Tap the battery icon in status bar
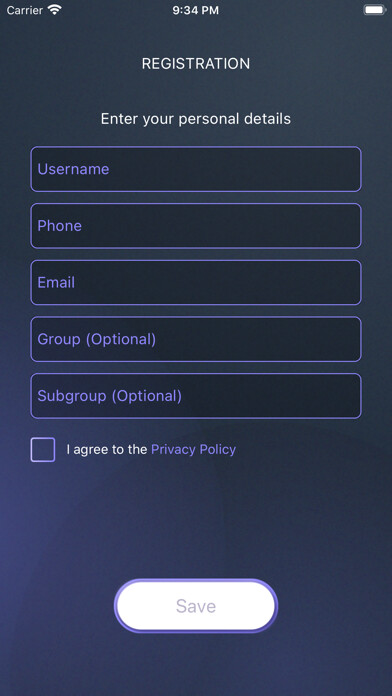 375,10
